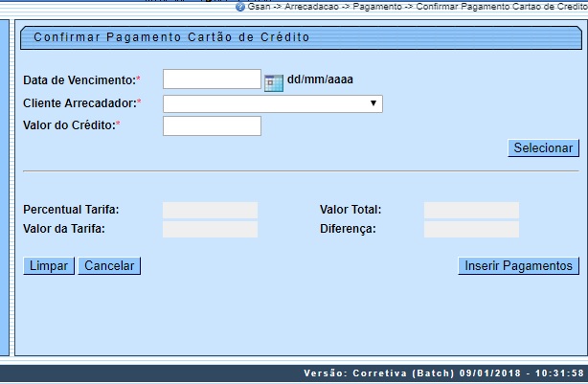Click the Limpar button
Image resolution: width=588 pixels, height=384 pixels.
49,266
